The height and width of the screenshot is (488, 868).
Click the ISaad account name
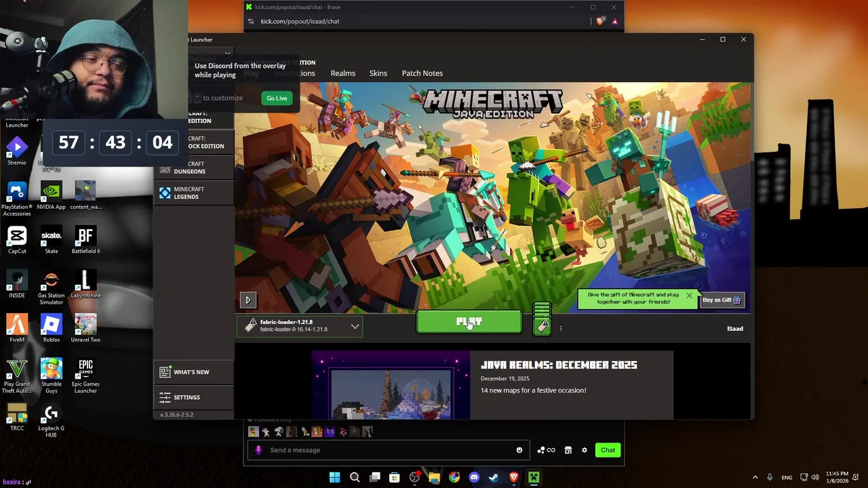735,329
